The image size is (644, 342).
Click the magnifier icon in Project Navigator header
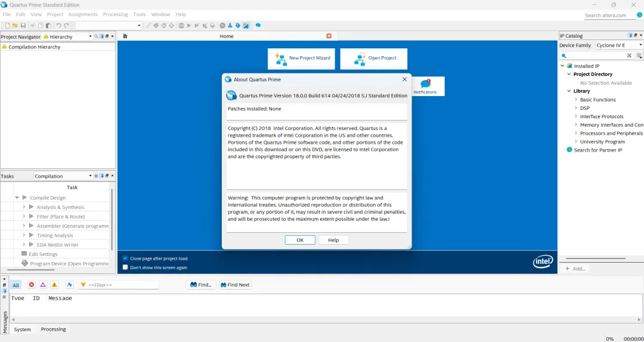pyautogui.click(x=96, y=36)
